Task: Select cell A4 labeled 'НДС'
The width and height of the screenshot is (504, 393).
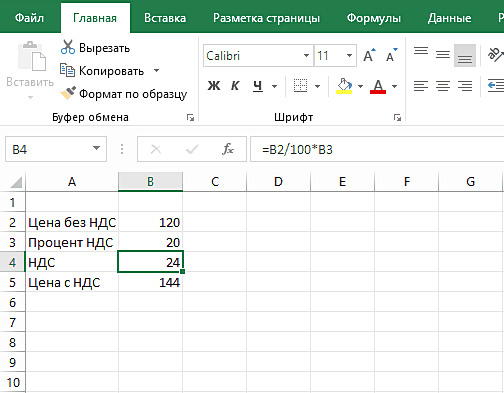Action: 72,262
